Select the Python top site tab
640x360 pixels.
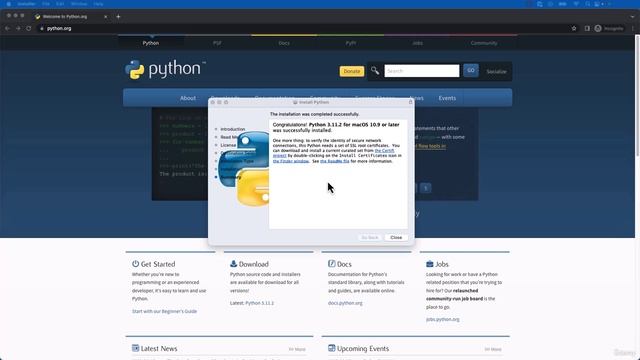coord(151,43)
